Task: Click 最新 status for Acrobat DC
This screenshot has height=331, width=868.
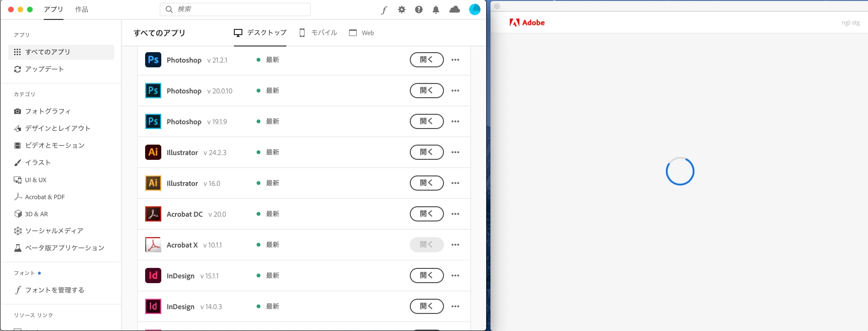Action: (272, 214)
